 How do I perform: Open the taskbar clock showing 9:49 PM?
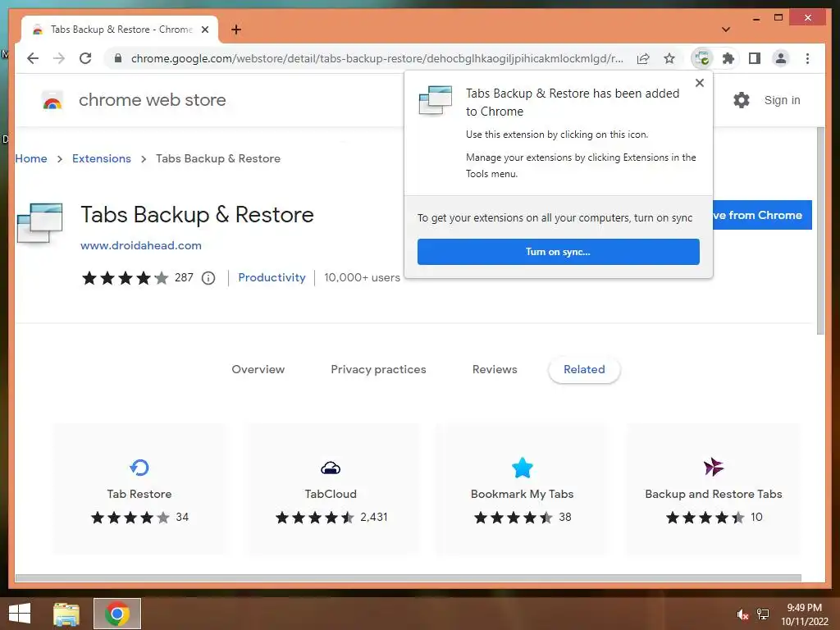coord(804,614)
